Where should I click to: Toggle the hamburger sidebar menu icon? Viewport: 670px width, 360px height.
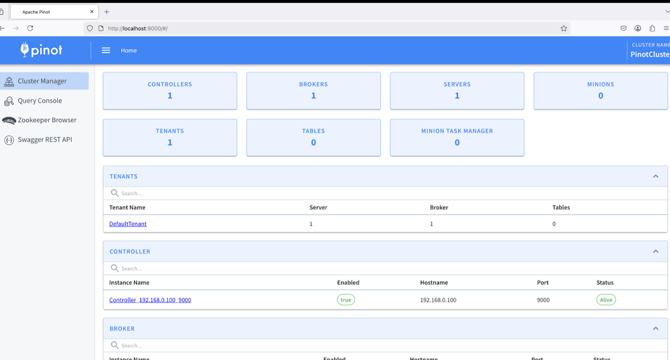pos(106,50)
